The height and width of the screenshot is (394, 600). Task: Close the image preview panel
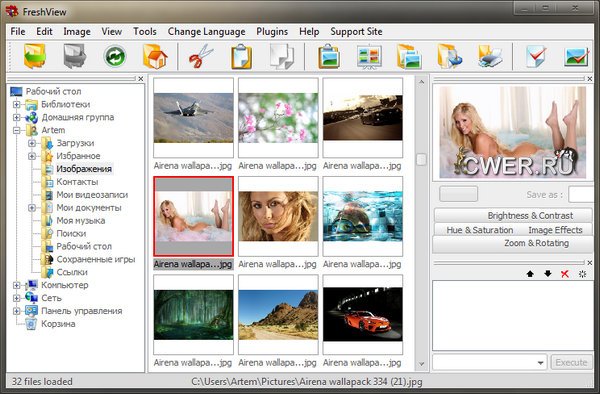(590, 78)
